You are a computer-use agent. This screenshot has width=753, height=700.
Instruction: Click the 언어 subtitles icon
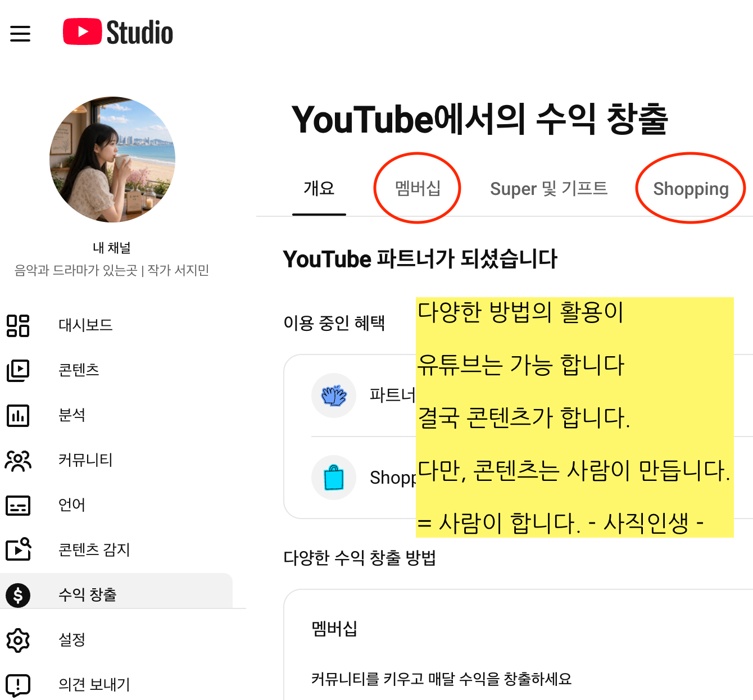(18, 506)
